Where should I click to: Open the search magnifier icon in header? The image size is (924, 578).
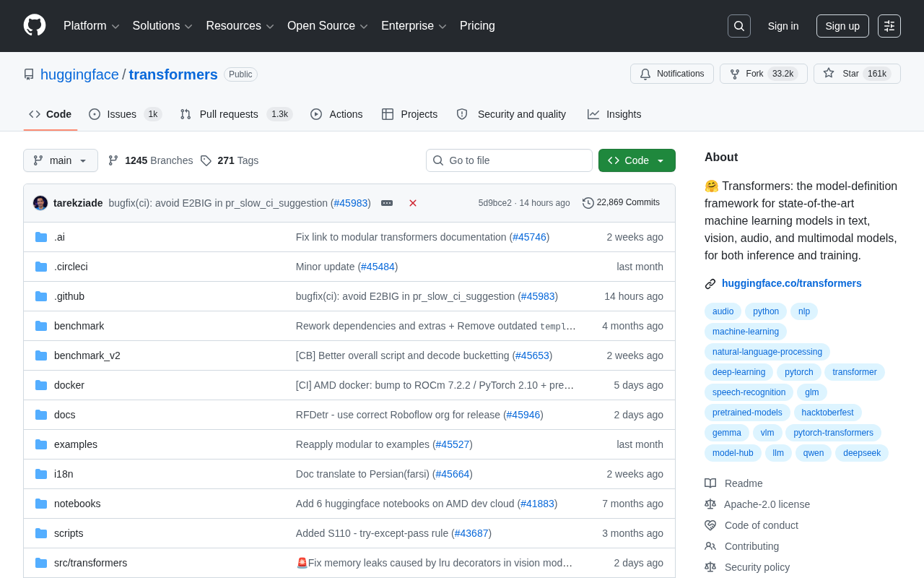[x=739, y=26]
